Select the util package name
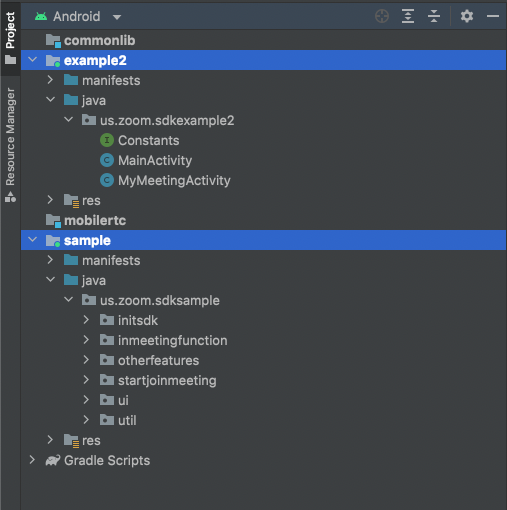 point(127,420)
